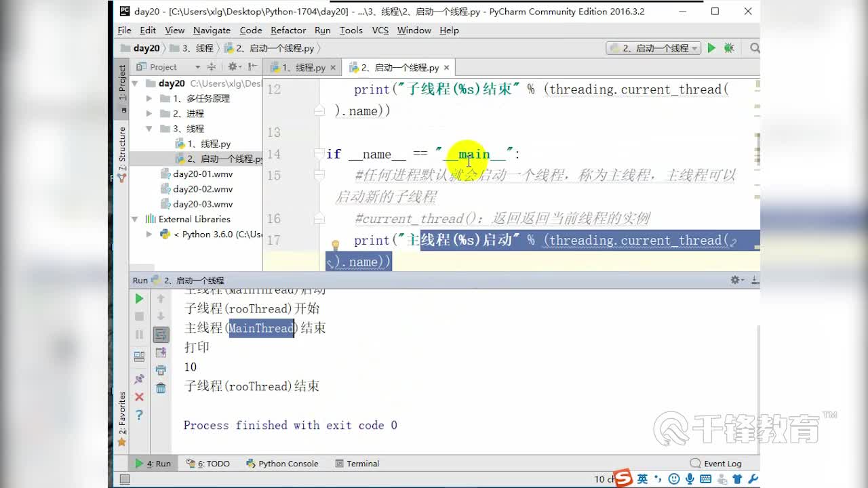Image resolution: width=868 pixels, height=488 pixels.
Task: Open the Run panel help icon
Action: tap(139, 415)
